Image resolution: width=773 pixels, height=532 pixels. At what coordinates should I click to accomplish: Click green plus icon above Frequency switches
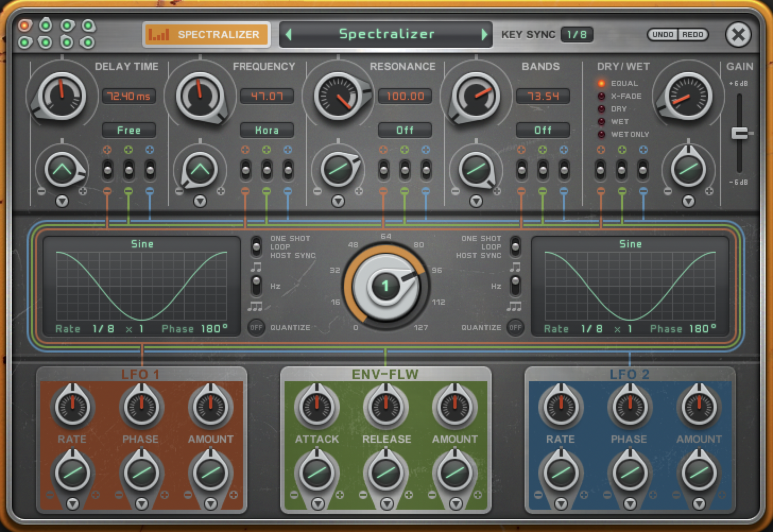[x=267, y=150]
